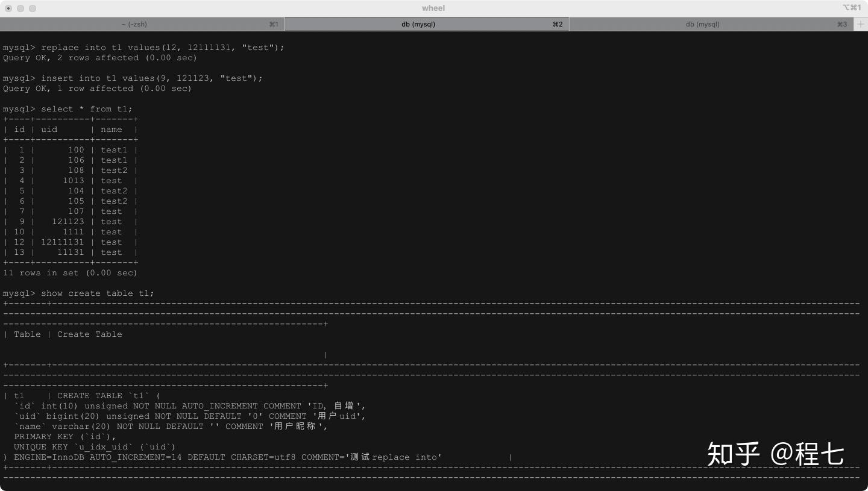Click the row with uid 104
Screen dimensions: 868x491
click(71, 191)
